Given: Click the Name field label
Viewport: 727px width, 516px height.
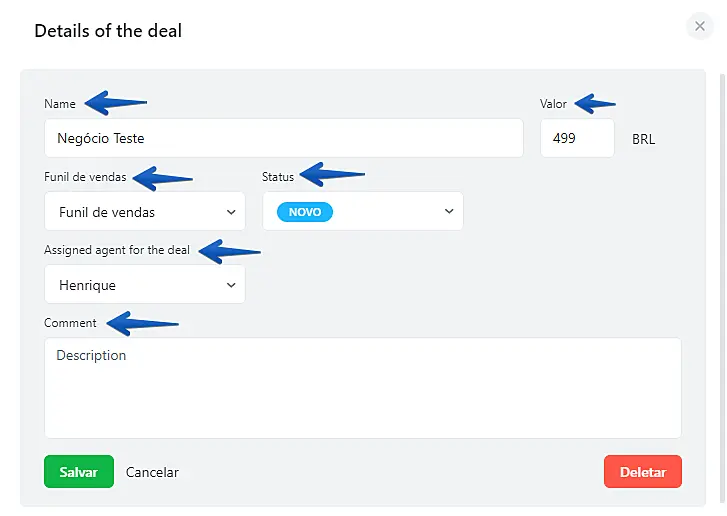Looking at the screenshot, I should 60,104.
